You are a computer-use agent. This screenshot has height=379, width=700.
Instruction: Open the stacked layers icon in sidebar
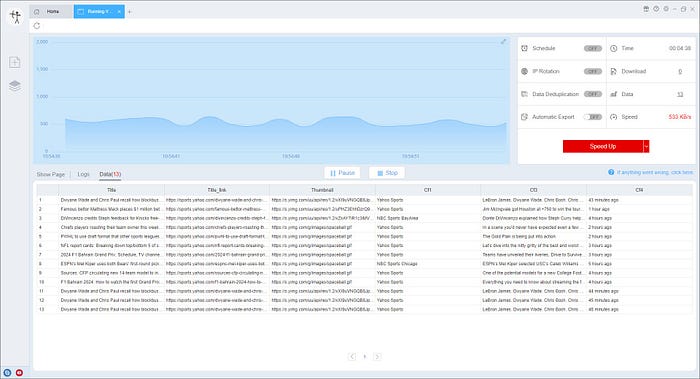[x=15, y=85]
